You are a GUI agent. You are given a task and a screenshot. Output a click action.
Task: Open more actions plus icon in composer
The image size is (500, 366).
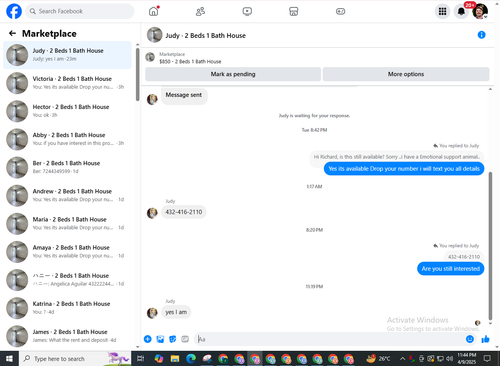pos(148,339)
